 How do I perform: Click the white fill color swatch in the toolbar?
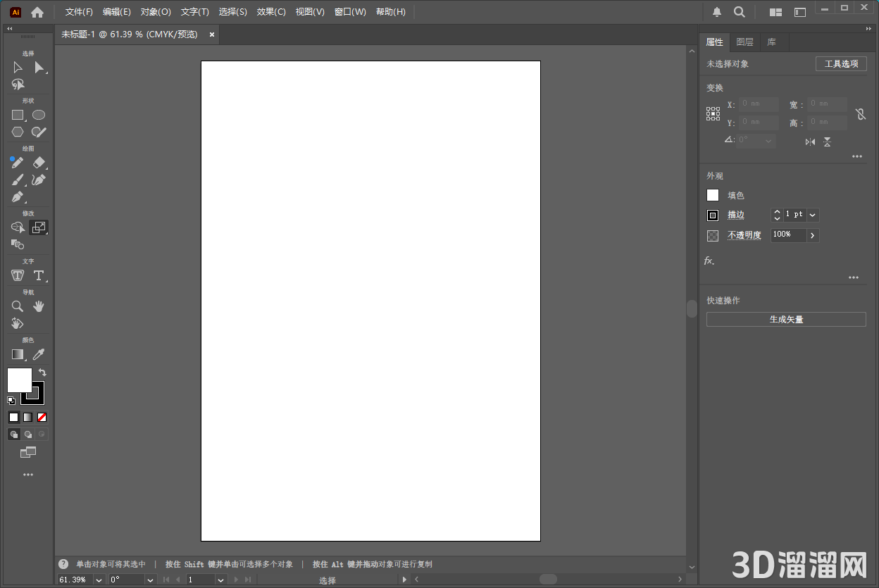point(19,381)
